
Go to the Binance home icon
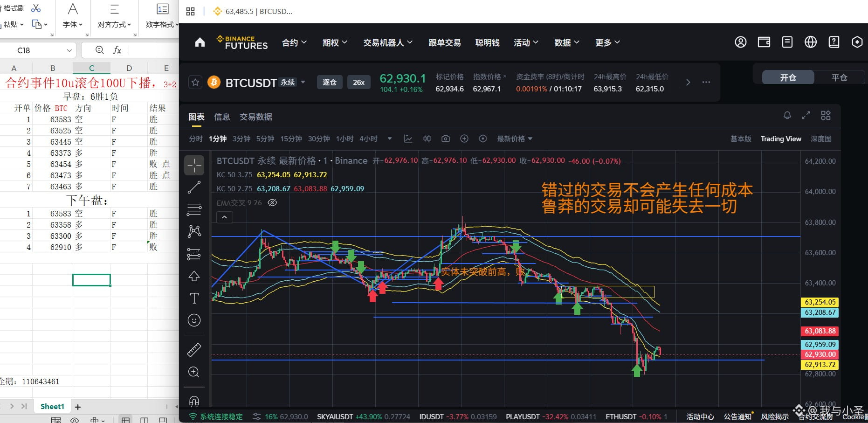coord(200,42)
